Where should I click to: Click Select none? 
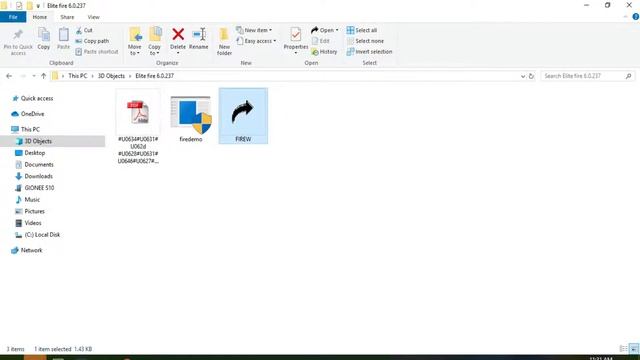[x=365, y=41]
